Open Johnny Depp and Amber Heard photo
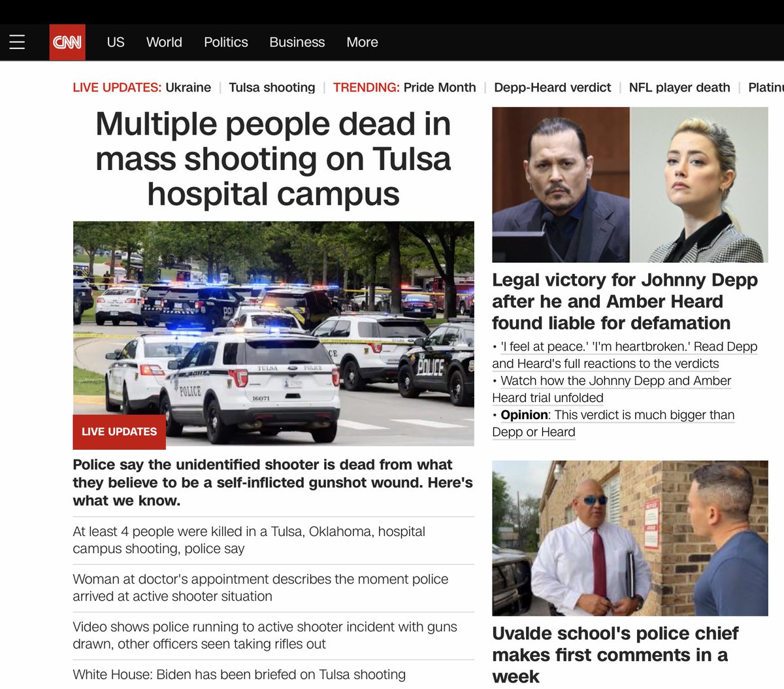784x689 pixels. click(x=630, y=185)
